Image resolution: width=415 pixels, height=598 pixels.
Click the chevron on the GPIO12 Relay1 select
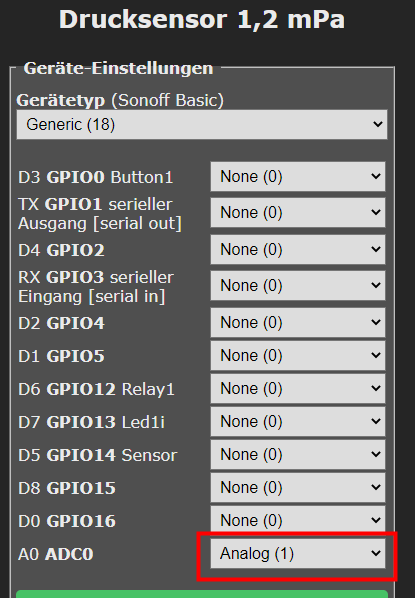376,388
